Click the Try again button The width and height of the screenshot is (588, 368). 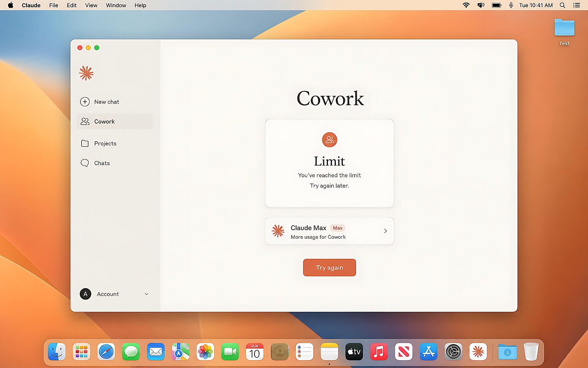pos(329,267)
